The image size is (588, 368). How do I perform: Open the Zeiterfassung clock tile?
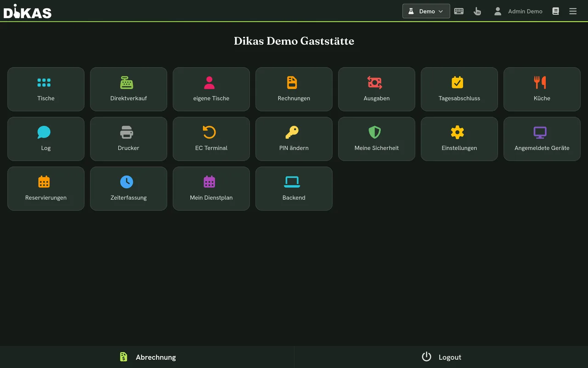pos(129,189)
